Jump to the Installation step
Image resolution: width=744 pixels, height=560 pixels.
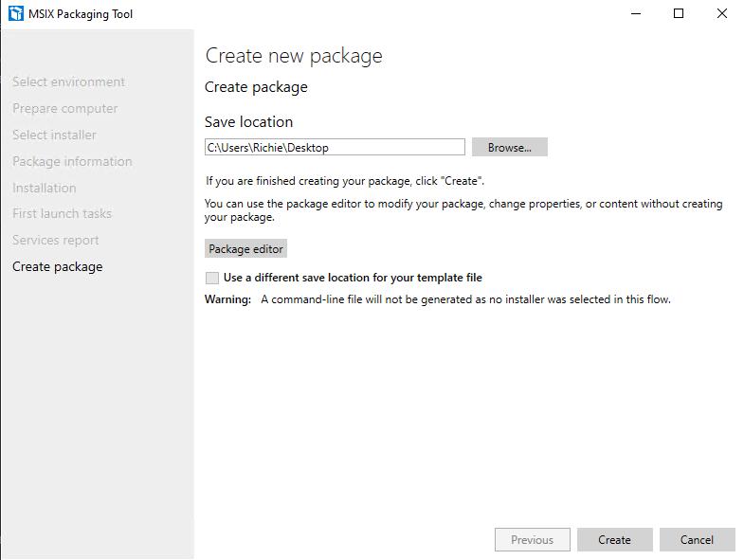pos(45,188)
